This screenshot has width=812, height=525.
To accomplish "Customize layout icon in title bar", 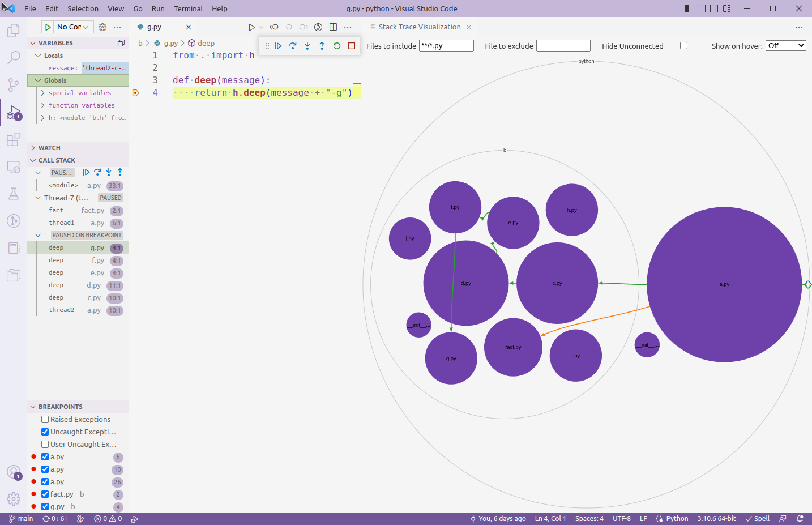I will point(727,8).
